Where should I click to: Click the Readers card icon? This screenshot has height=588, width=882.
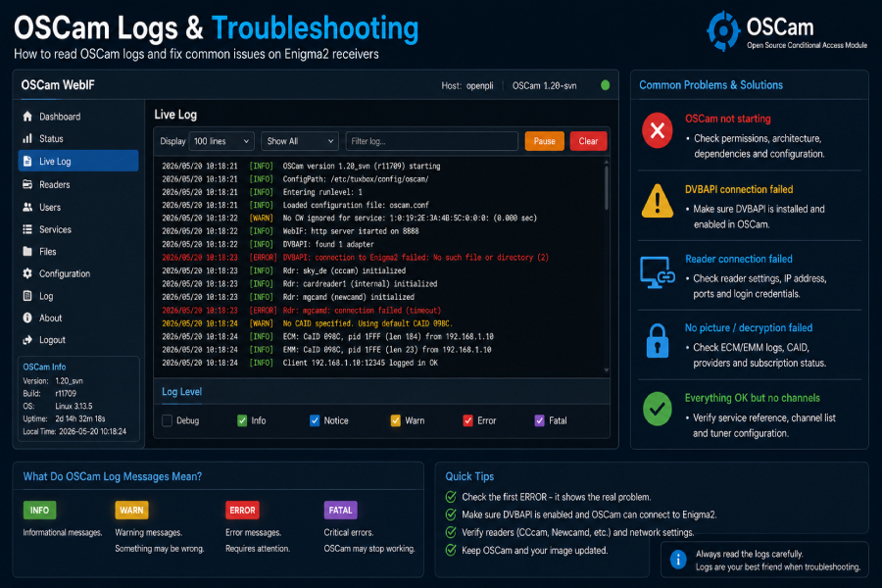(x=27, y=184)
